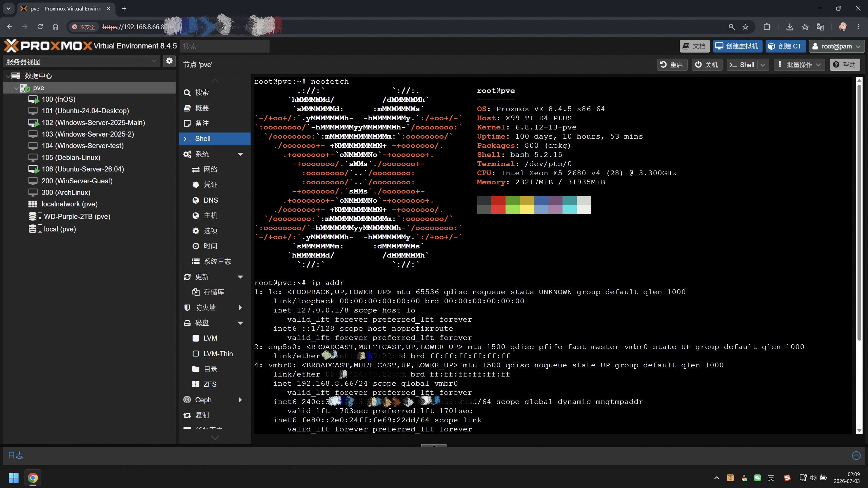Open the 存储库 repositories page
868x488 pixels.
214,292
